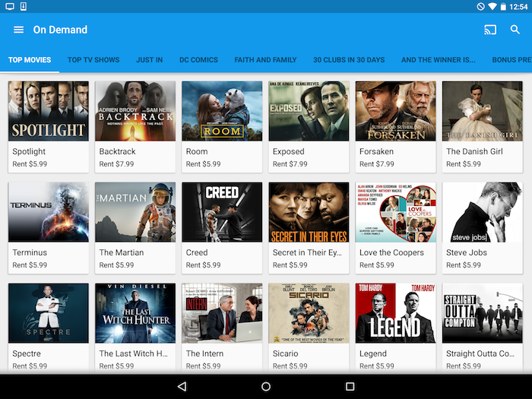Viewport: 532px width, 399px height.
Task: Tap 'The Intern' title text
Action: coord(204,353)
